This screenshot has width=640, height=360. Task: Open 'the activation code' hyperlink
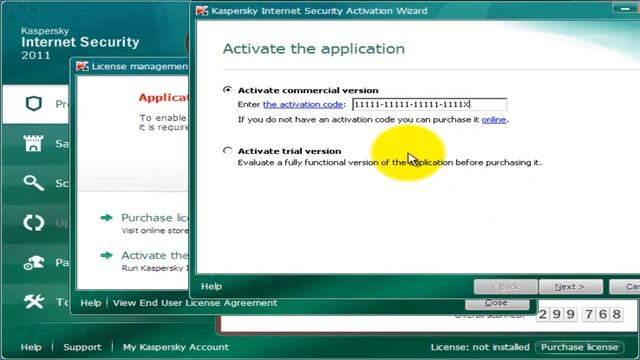[303, 104]
